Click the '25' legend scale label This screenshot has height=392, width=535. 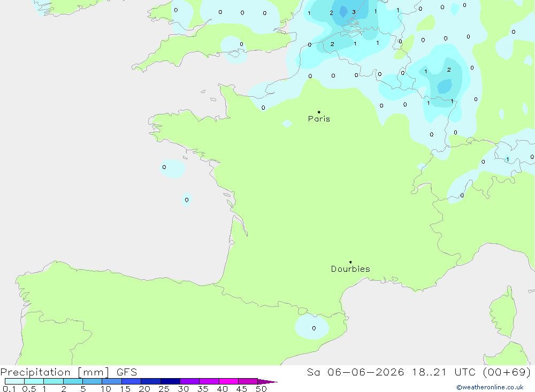pyautogui.click(x=164, y=389)
